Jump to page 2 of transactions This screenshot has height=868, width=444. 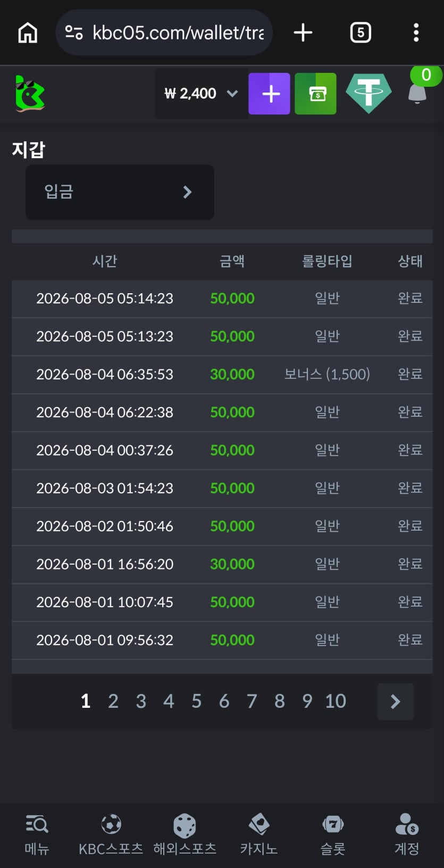(113, 701)
